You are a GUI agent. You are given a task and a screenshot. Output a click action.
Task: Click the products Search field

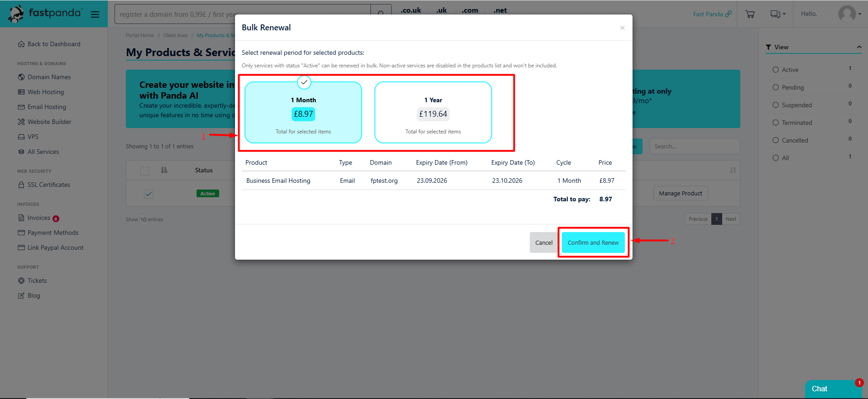(694, 146)
